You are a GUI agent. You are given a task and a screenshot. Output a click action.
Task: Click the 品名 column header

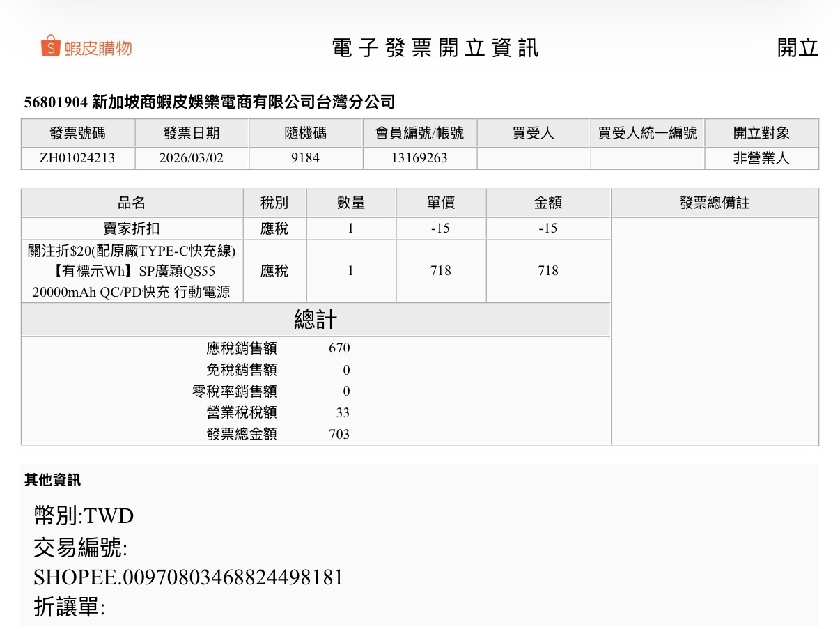(132, 203)
